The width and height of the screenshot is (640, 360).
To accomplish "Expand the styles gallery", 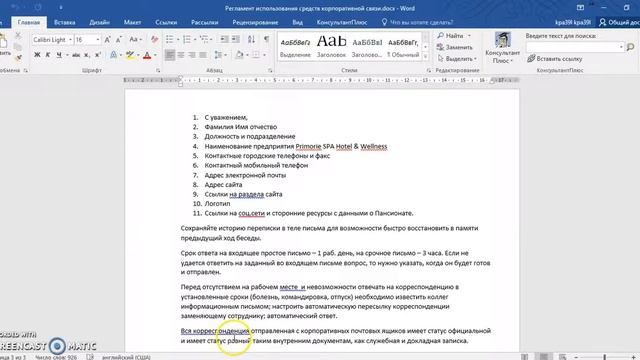I will tap(425, 57).
